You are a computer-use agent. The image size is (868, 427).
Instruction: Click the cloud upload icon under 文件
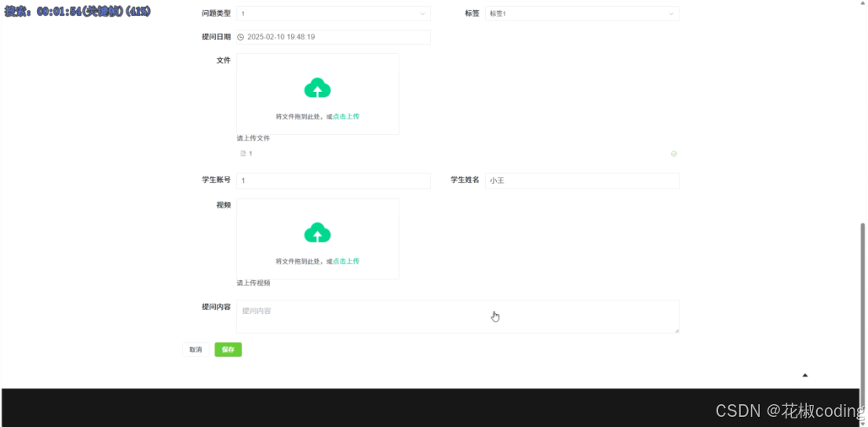pyautogui.click(x=317, y=88)
